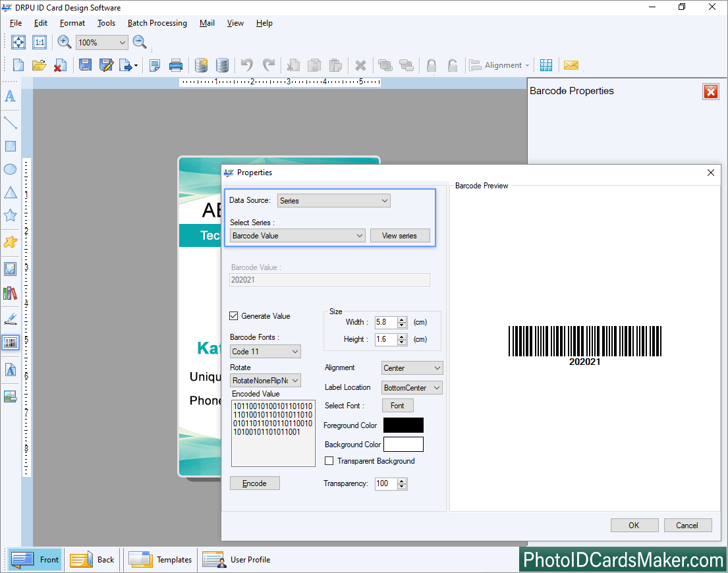
Task: Open the black Foreground Color swatch
Action: [403, 425]
